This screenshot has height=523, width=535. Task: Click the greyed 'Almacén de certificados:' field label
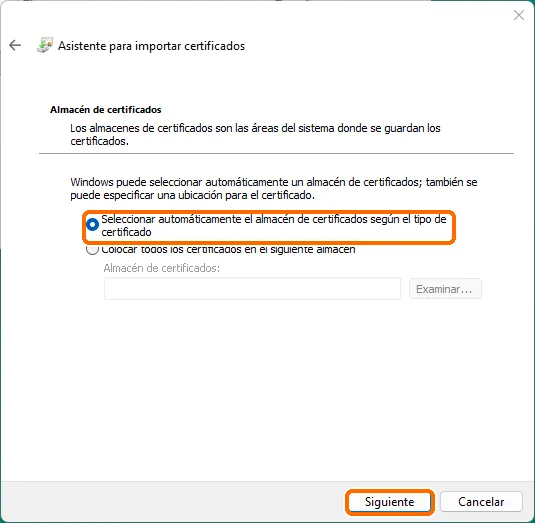[x=162, y=268]
